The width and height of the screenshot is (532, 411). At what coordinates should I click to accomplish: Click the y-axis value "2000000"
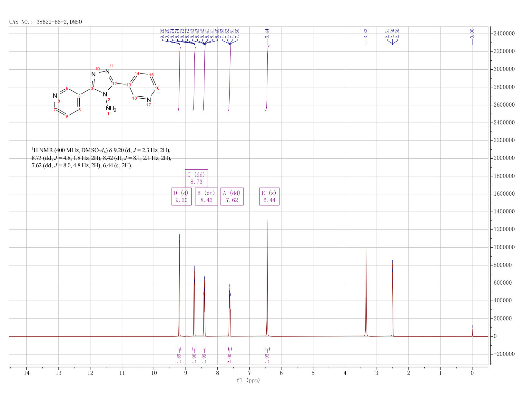point(504,158)
